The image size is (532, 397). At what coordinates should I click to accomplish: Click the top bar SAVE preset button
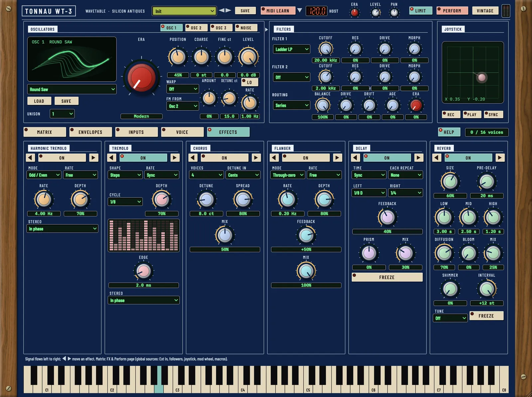coord(245,11)
